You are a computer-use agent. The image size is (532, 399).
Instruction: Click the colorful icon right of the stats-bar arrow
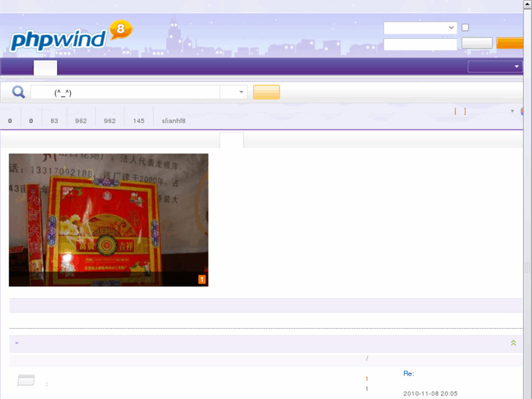point(522,111)
